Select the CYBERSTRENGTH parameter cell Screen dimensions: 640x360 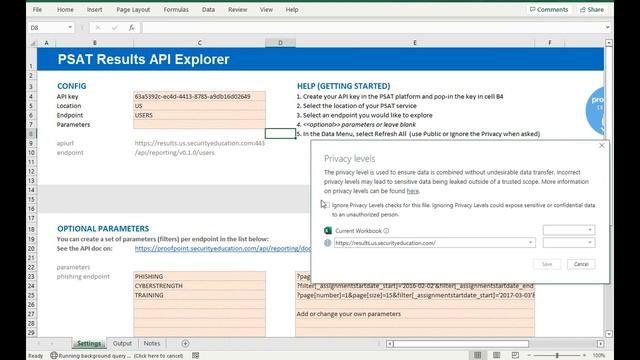199,286
